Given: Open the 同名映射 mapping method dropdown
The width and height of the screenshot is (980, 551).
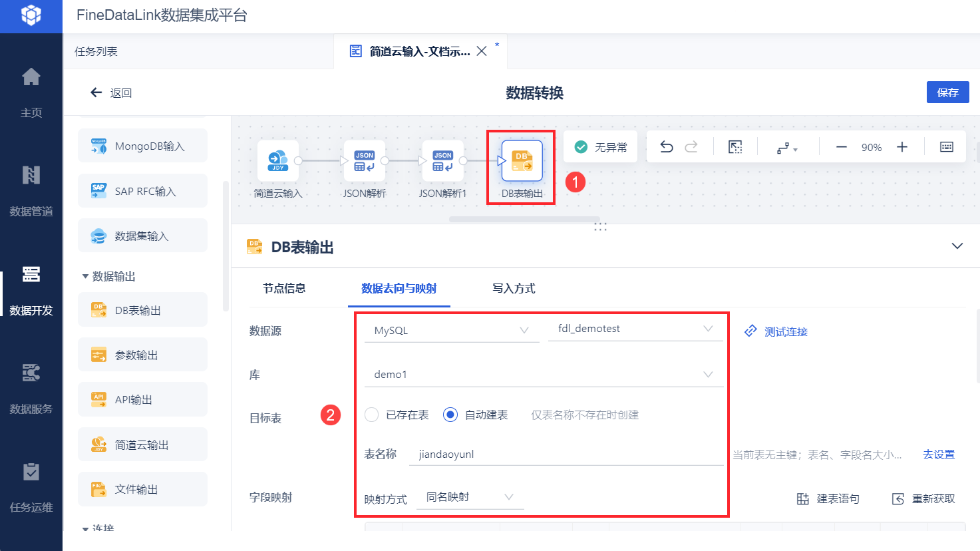Looking at the screenshot, I should pos(470,497).
